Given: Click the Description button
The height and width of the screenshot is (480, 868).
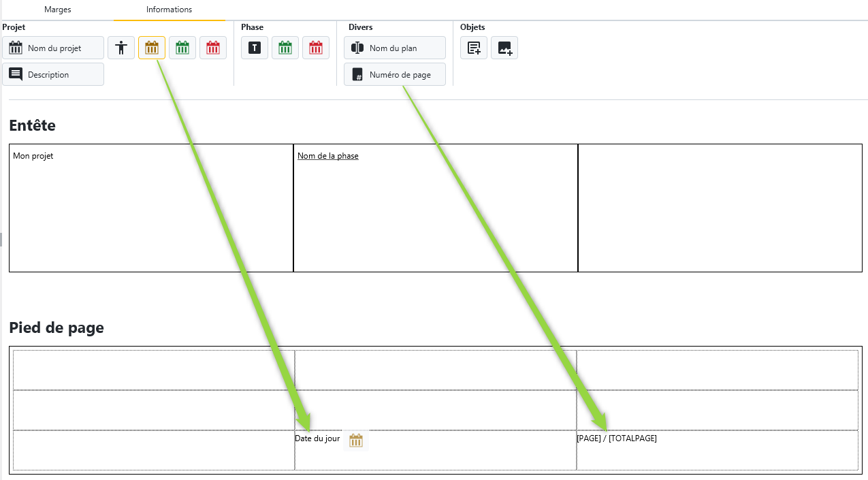Looking at the screenshot, I should tap(53, 74).
